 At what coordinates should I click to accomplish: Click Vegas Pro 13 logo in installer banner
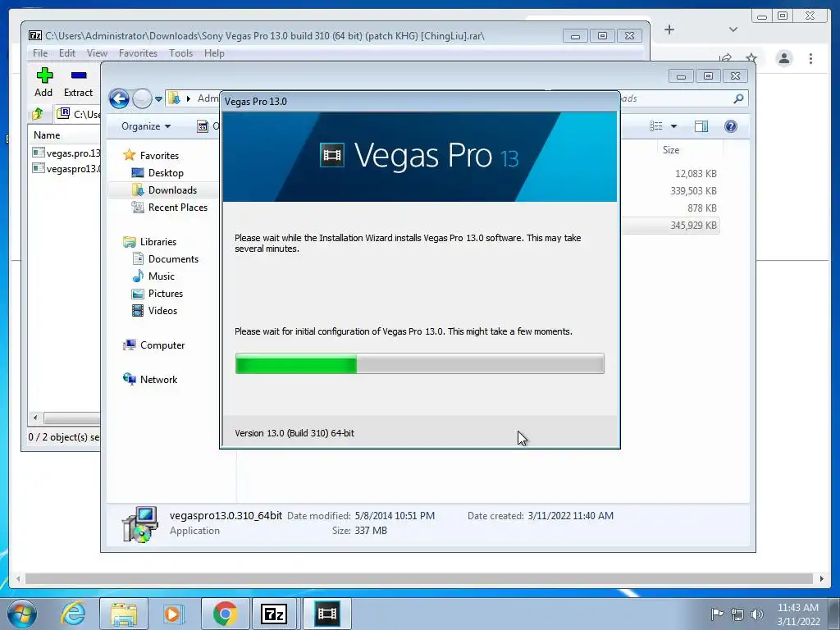click(x=419, y=156)
